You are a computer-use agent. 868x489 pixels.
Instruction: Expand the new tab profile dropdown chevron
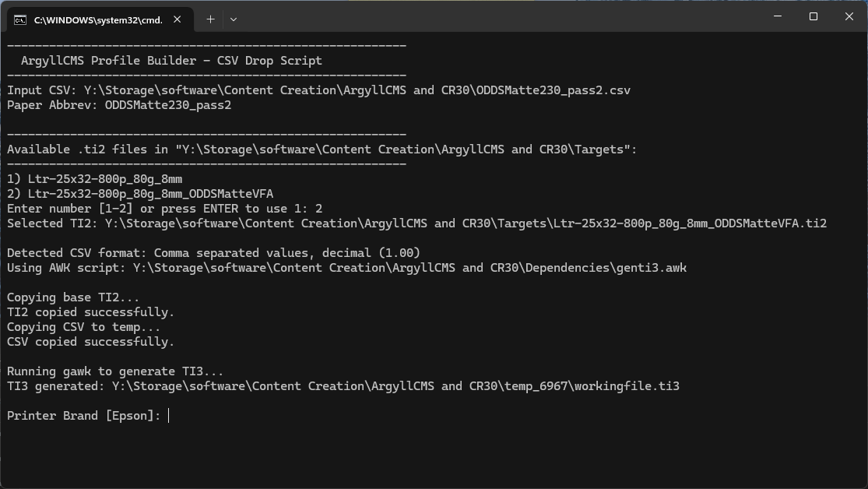[233, 19]
